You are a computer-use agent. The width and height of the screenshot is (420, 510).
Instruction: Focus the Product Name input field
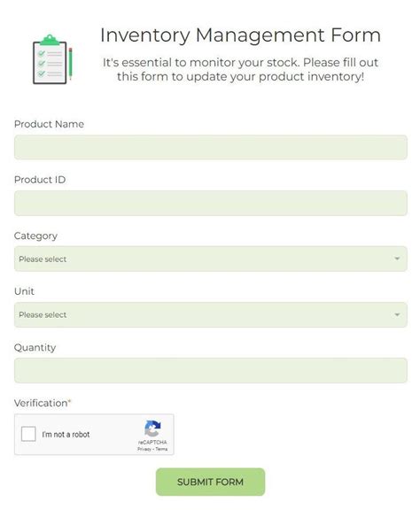point(211,147)
